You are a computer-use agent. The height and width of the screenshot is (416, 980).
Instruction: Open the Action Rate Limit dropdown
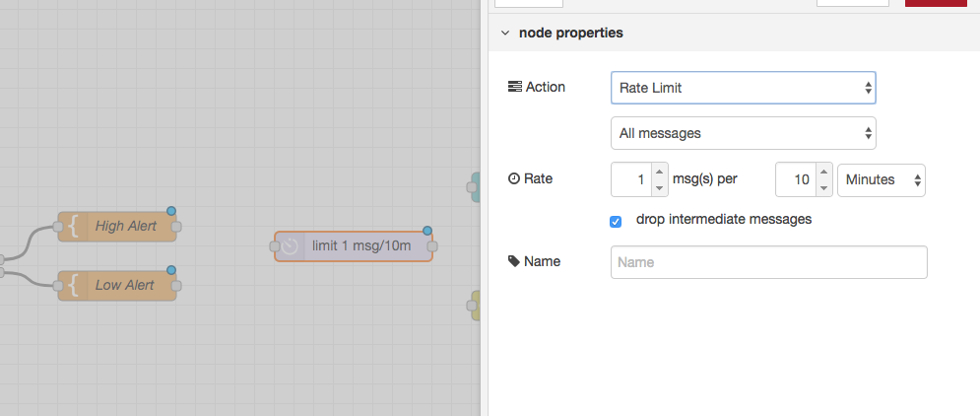click(743, 88)
